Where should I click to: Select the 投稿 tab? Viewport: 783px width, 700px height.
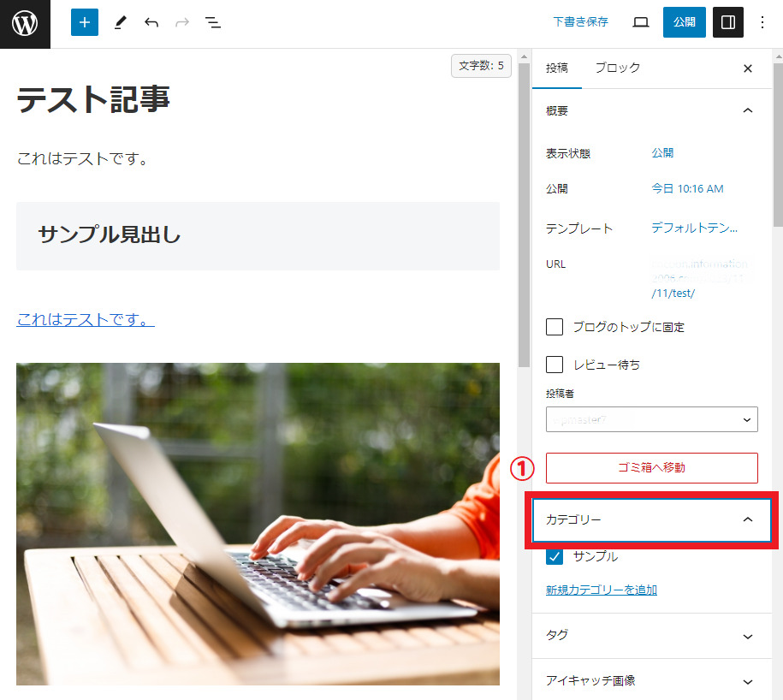(556, 68)
